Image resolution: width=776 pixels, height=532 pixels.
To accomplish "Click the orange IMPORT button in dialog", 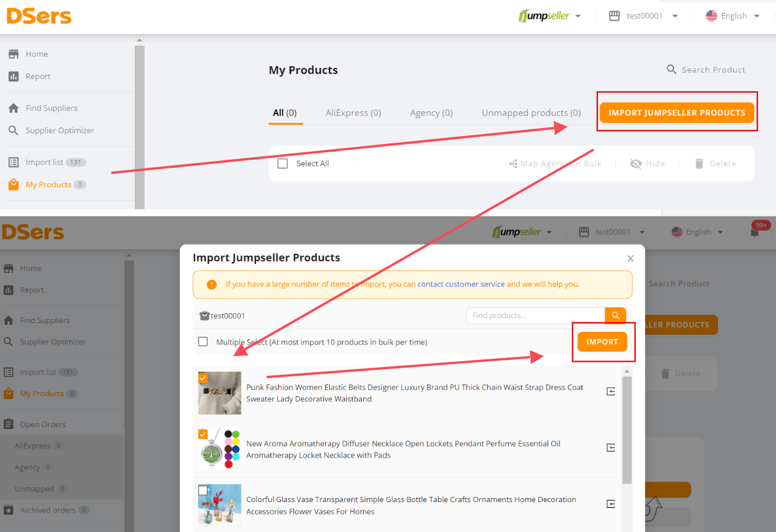I will [x=602, y=342].
